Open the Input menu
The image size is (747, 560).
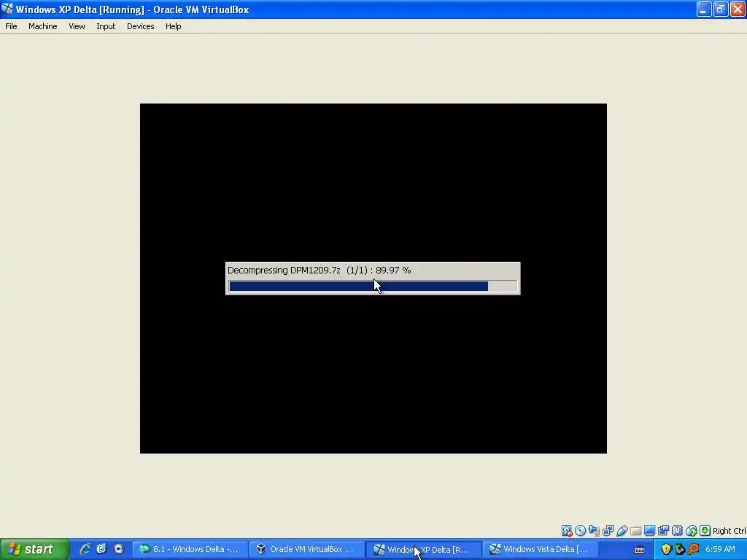click(x=106, y=26)
